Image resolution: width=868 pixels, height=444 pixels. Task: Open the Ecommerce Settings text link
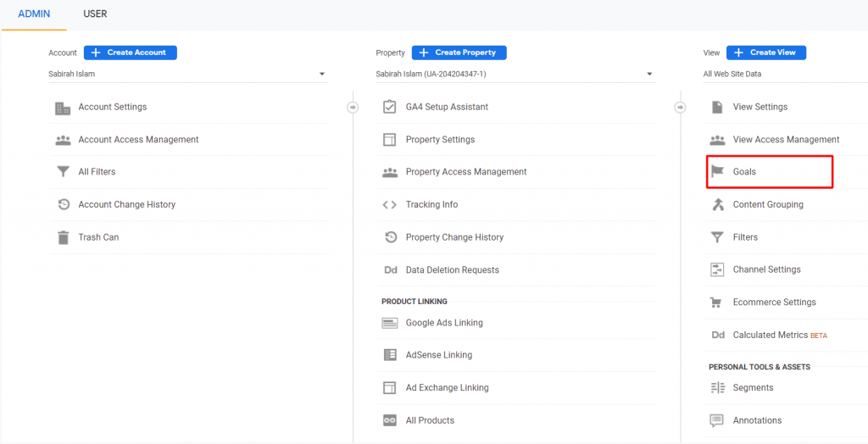coord(775,302)
